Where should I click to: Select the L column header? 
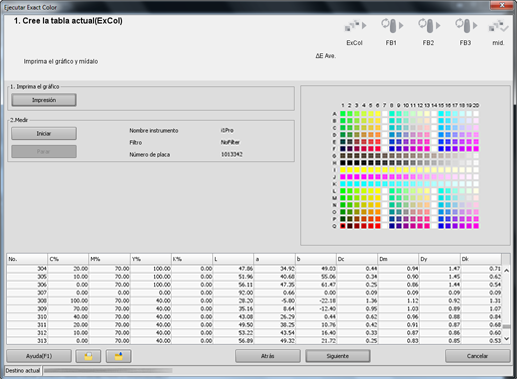tap(233, 259)
